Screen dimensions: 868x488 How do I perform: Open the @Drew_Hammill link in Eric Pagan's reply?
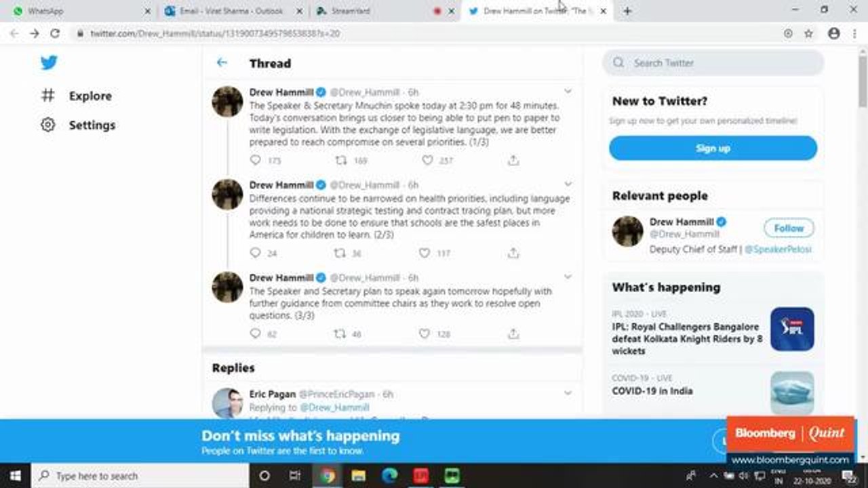(334, 407)
